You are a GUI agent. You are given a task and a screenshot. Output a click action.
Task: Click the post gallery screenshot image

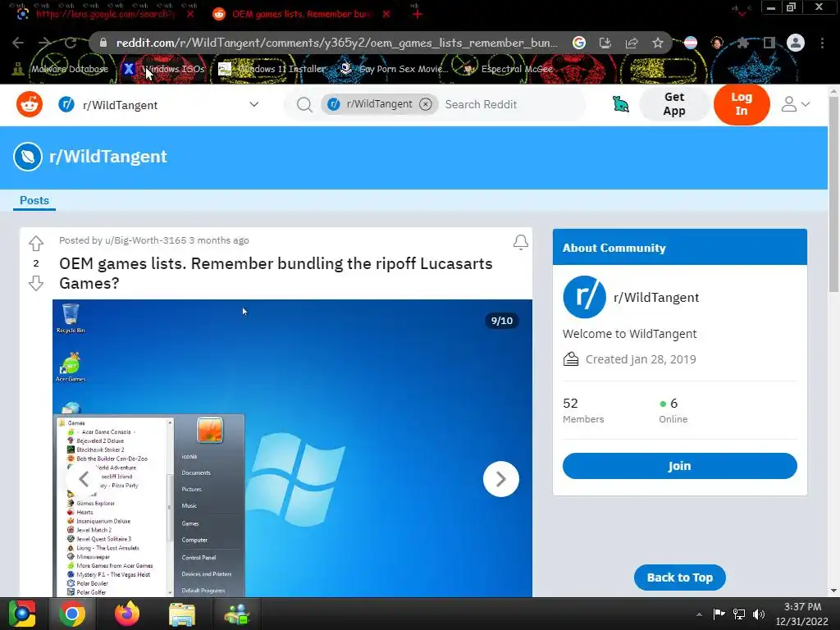[292, 448]
